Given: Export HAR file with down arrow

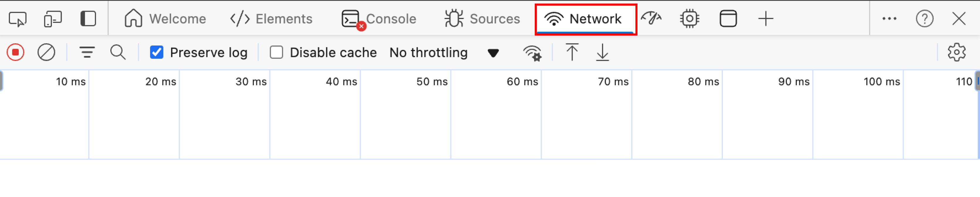Looking at the screenshot, I should [x=603, y=52].
